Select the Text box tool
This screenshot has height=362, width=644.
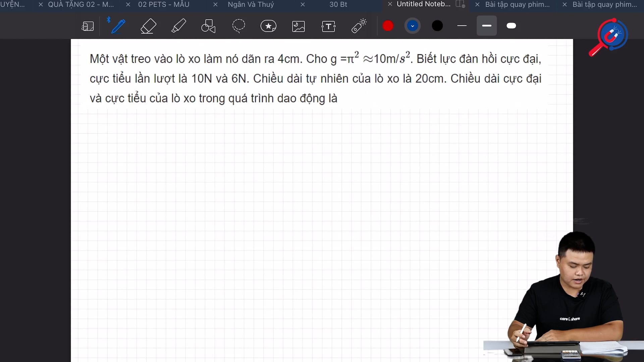(x=328, y=26)
